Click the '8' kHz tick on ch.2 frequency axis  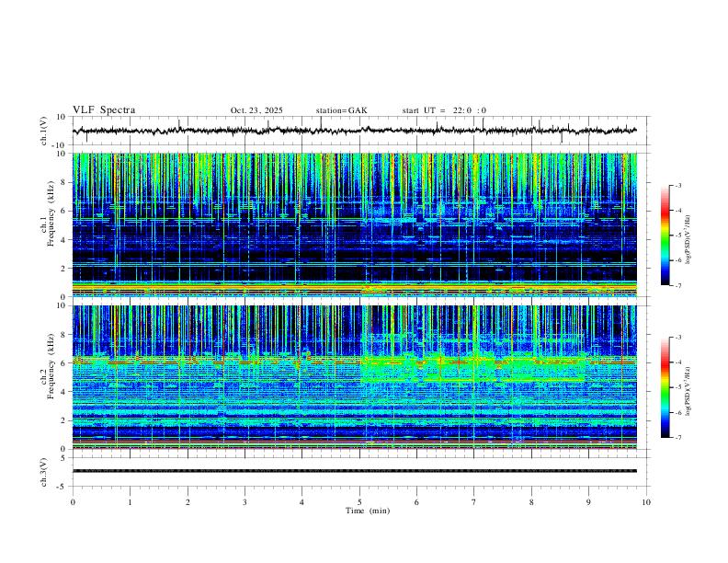pyautogui.click(x=63, y=335)
